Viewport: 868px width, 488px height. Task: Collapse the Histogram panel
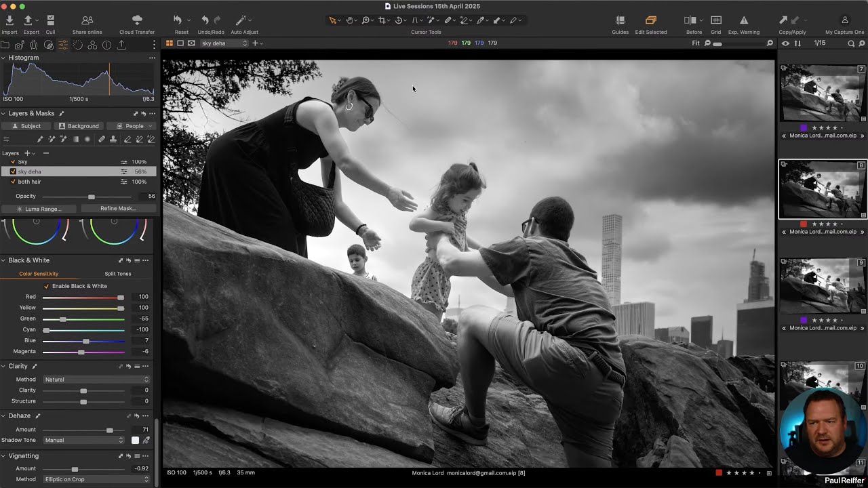click(3, 58)
